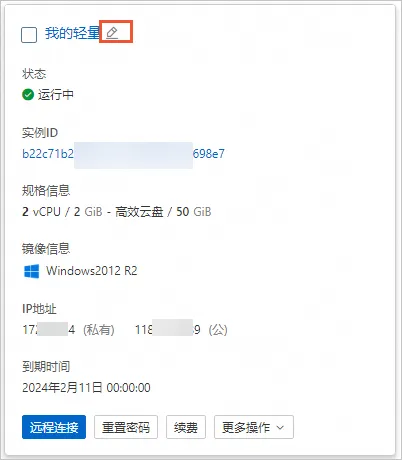Click the 镜像信息 label
This screenshot has width=402, height=460.
point(46,249)
